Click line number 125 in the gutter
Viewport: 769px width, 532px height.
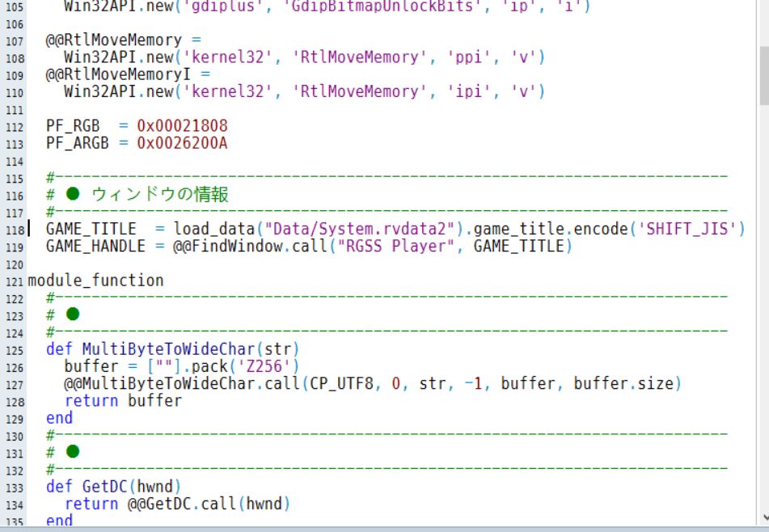(x=15, y=350)
